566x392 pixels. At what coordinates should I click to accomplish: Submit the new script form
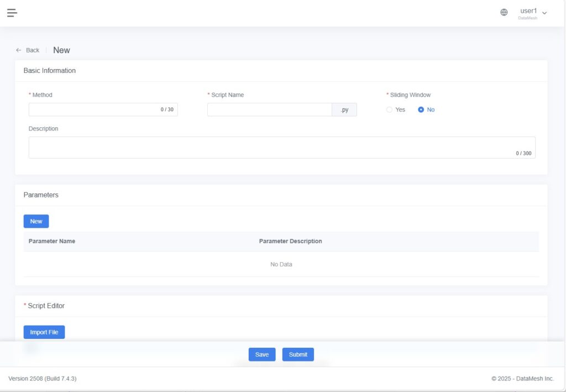pyautogui.click(x=298, y=354)
